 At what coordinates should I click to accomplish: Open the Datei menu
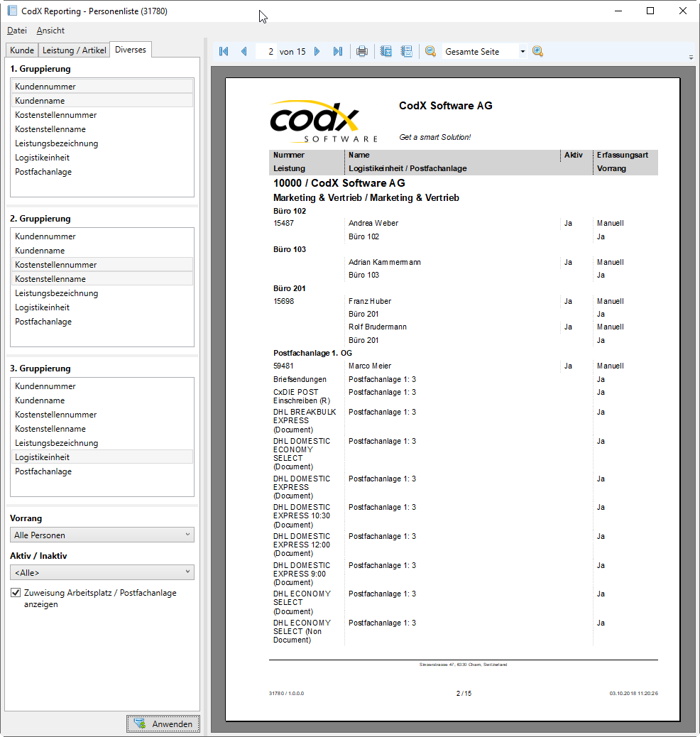[x=17, y=31]
